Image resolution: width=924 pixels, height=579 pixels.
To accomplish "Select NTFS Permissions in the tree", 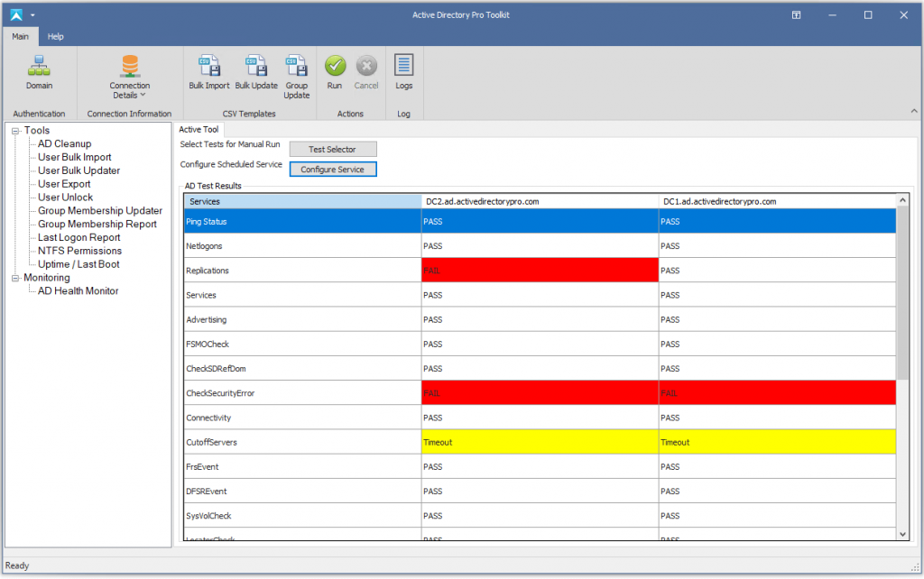I will [x=79, y=251].
